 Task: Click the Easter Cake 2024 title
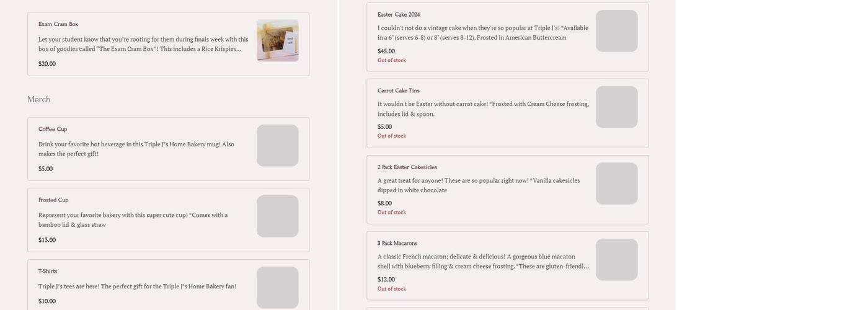[399, 14]
